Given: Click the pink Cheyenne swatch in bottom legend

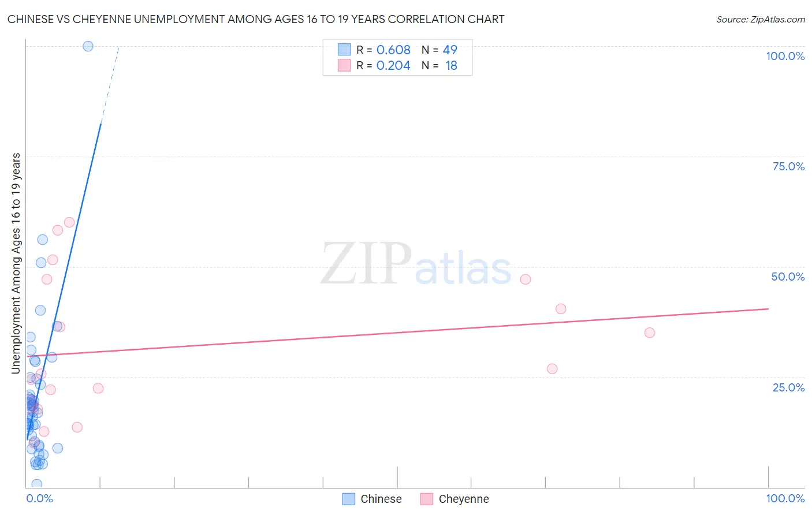Looking at the screenshot, I should point(427,499).
